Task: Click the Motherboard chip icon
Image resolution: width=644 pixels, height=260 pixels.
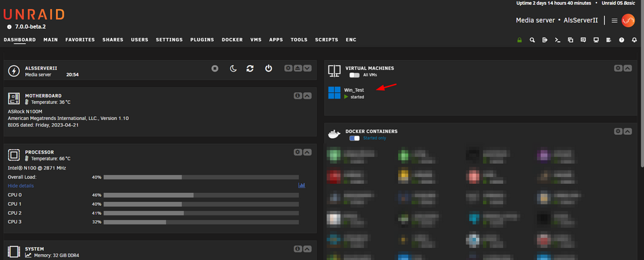Action: point(14,98)
